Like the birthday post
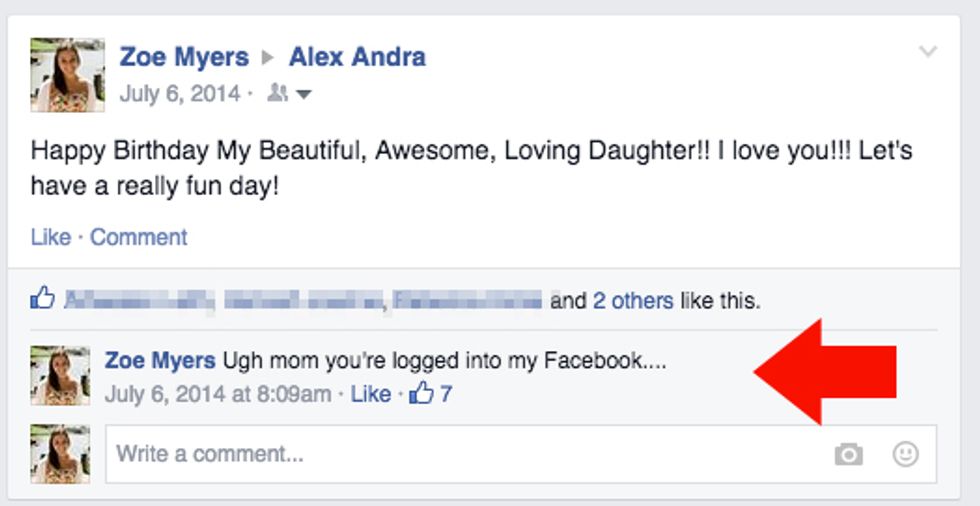The width and height of the screenshot is (980, 506). 50,237
